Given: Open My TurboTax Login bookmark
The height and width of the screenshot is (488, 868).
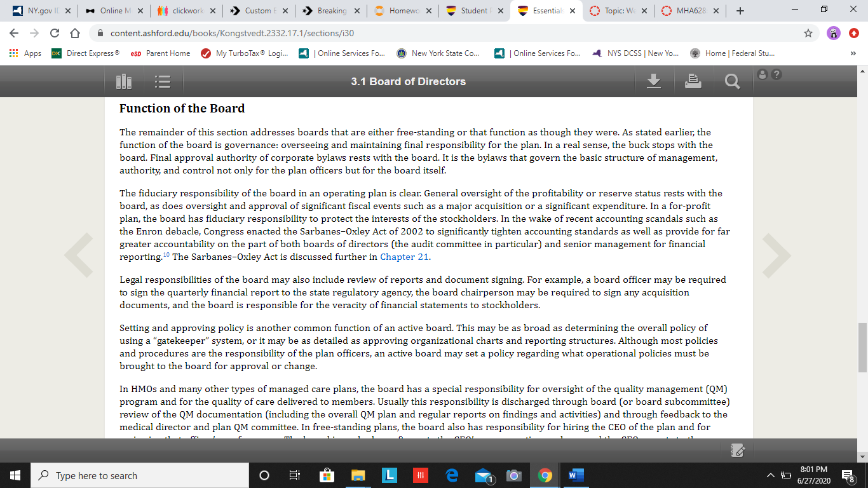Looking at the screenshot, I should [x=244, y=53].
